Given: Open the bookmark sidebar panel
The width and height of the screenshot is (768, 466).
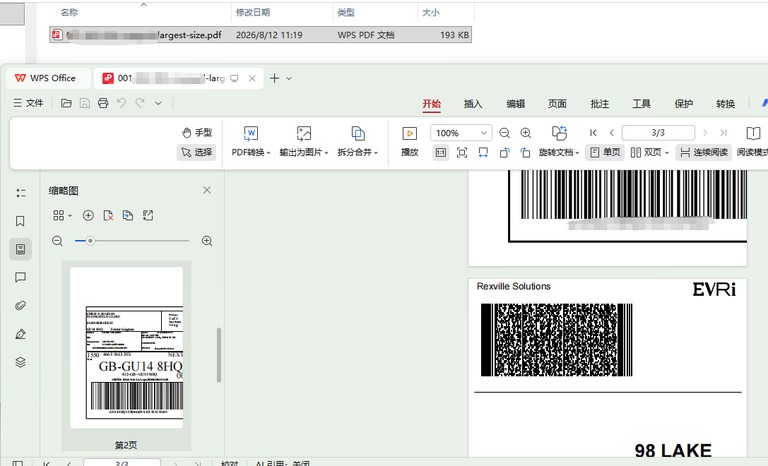Looking at the screenshot, I should pyautogui.click(x=20, y=221).
